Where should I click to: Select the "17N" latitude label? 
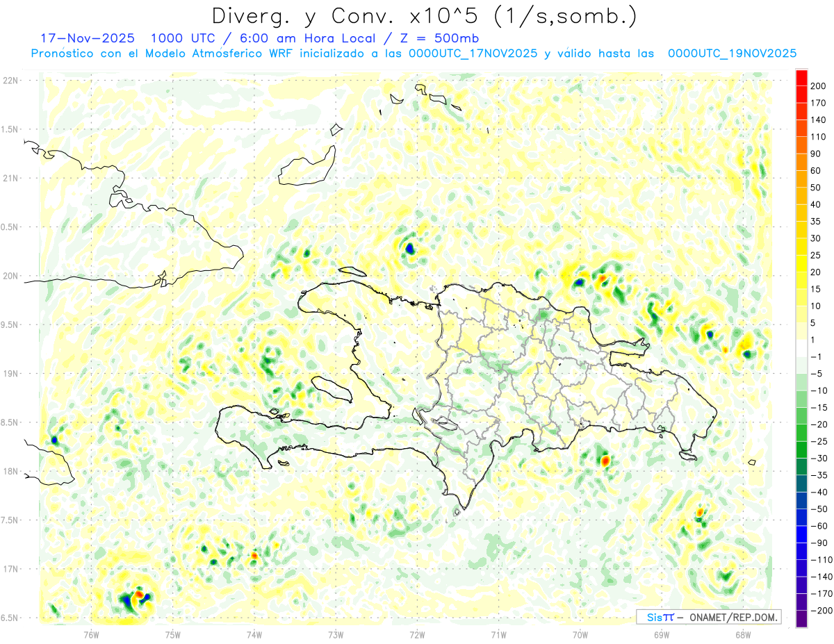pyautogui.click(x=10, y=569)
